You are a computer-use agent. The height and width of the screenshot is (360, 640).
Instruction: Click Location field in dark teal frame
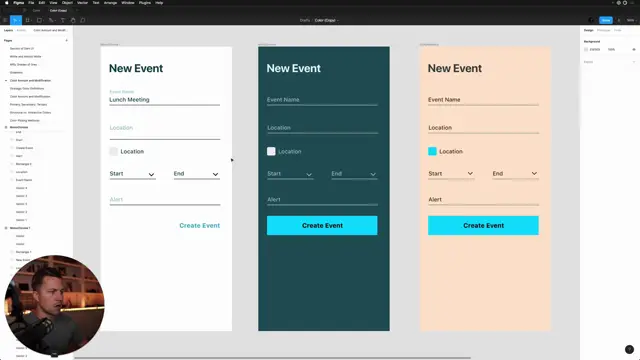pos(322,128)
